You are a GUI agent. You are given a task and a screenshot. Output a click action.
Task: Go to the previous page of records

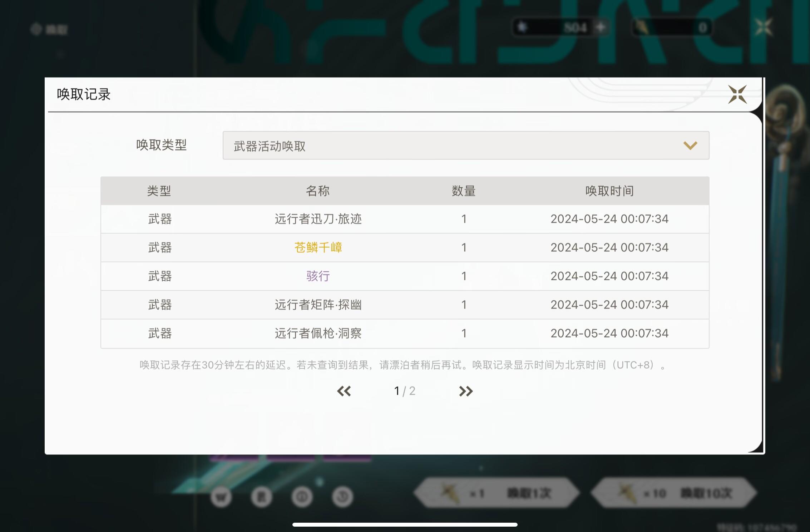344,391
